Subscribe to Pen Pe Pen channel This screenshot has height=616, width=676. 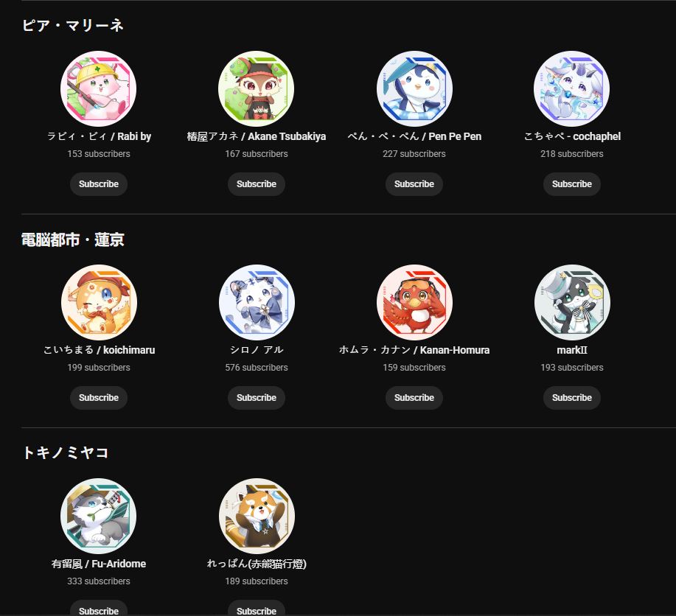(414, 184)
